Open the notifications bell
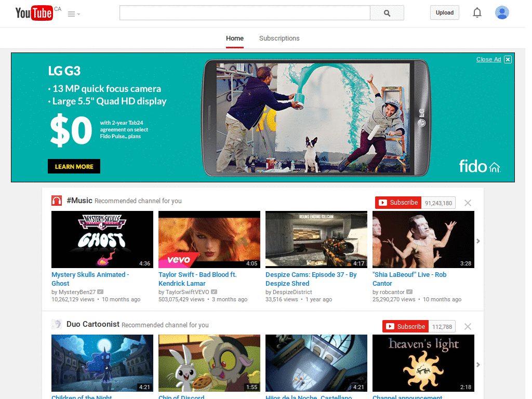The height and width of the screenshot is (399, 532). (477, 12)
